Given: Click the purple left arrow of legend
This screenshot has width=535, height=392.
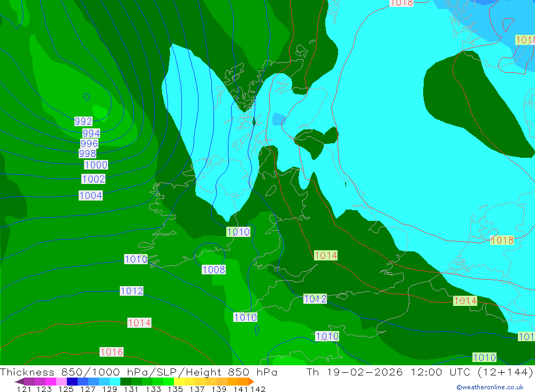Looking at the screenshot, I should pos(19,382).
